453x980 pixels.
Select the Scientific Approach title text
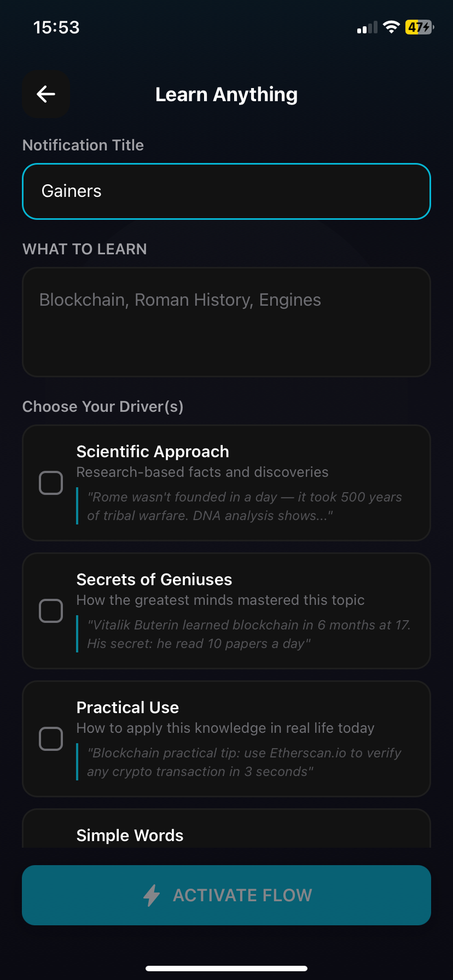click(153, 452)
